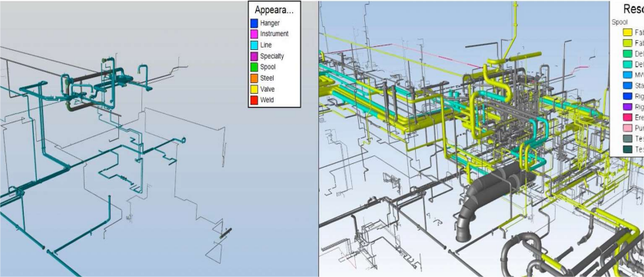Click the cyan Line legend swatch
Image resolution: width=644 pixels, height=277 pixels.
254,45
